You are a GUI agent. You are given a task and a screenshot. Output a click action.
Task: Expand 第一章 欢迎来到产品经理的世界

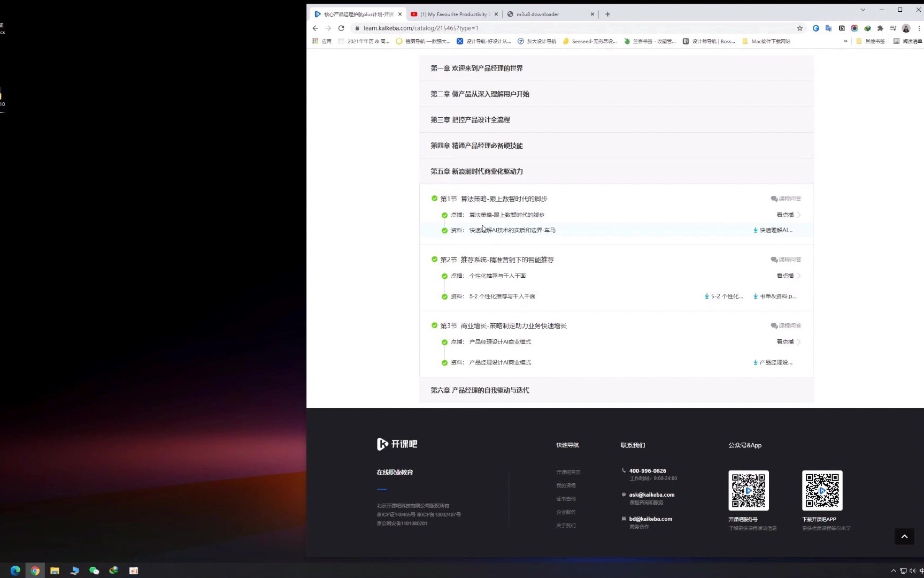click(x=616, y=68)
